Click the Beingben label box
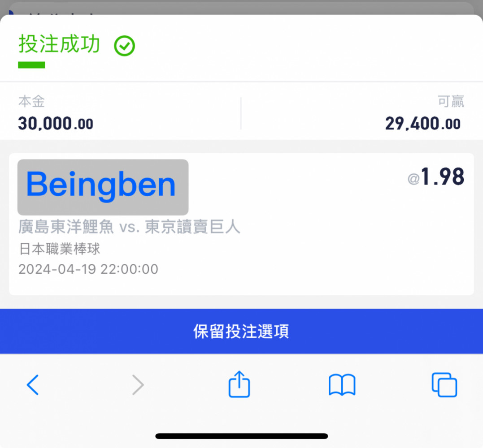This screenshot has height=448, width=483. pos(103,187)
